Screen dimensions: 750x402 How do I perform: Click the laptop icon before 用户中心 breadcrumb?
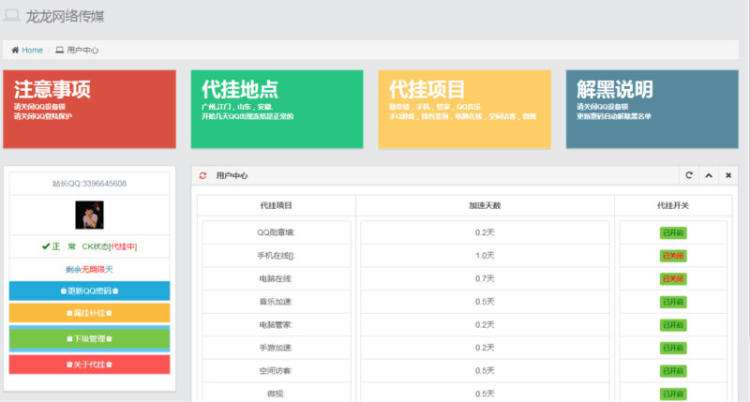(x=60, y=49)
